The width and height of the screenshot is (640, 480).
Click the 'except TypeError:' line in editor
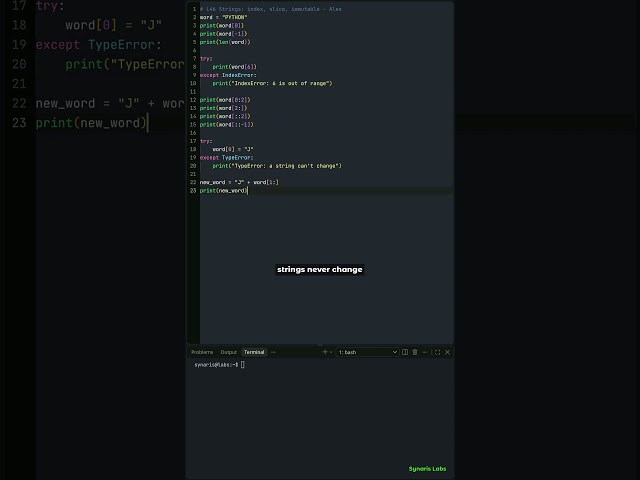point(227,158)
